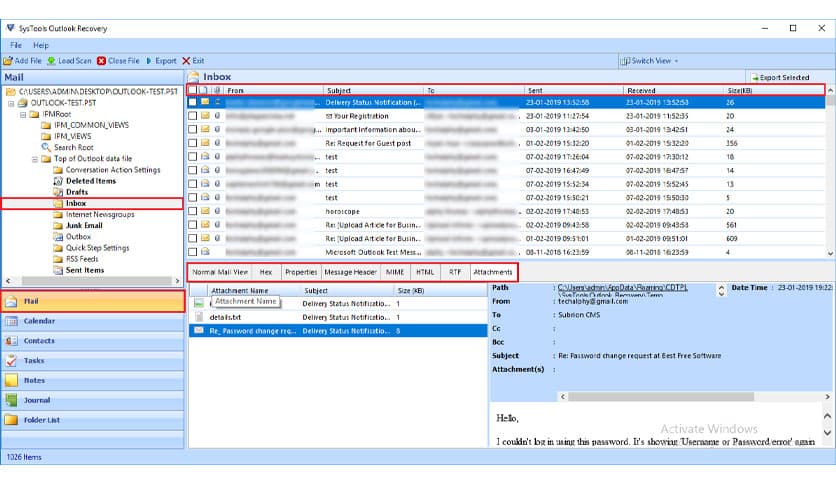Click message body scroll-down arrow
Screen dimensions: 836x484
(827, 433)
